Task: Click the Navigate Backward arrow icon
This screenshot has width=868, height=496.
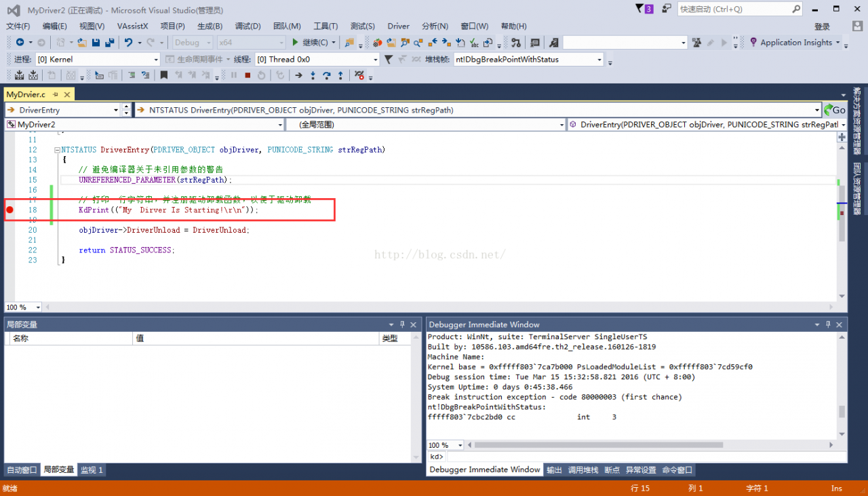Action: coord(20,42)
